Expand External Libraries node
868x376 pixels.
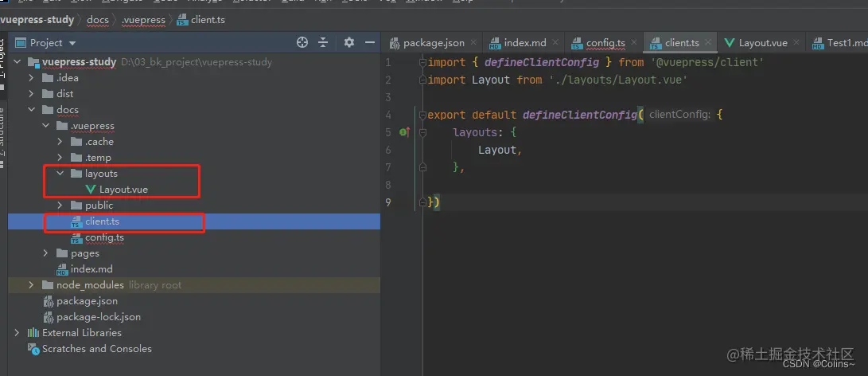coord(17,333)
